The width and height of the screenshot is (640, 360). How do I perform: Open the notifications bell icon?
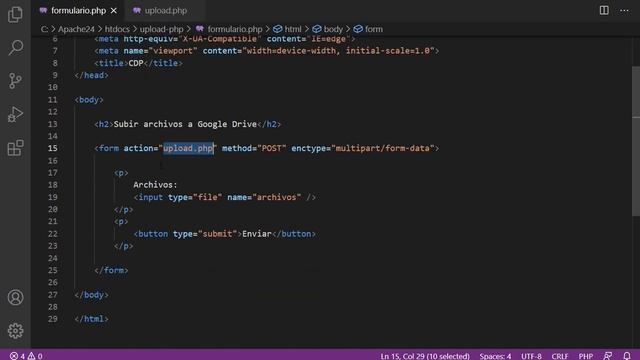click(x=627, y=356)
